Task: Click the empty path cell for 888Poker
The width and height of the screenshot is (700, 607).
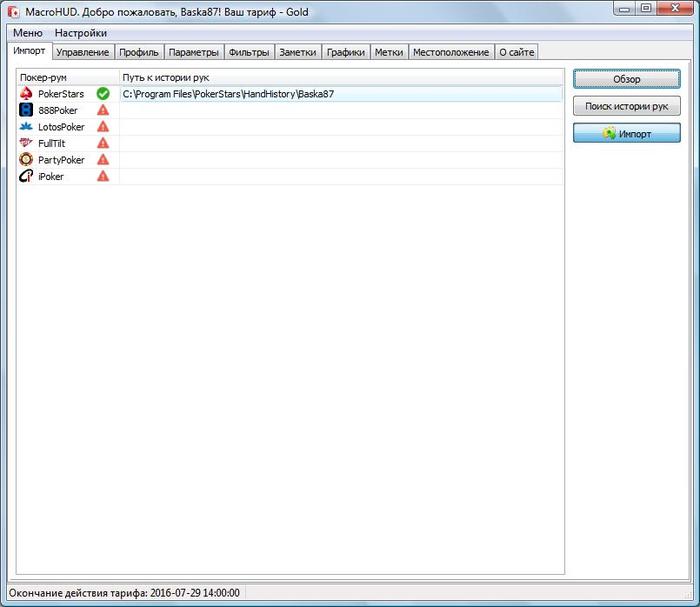Action: pyautogui.click(x=341, y=110)
